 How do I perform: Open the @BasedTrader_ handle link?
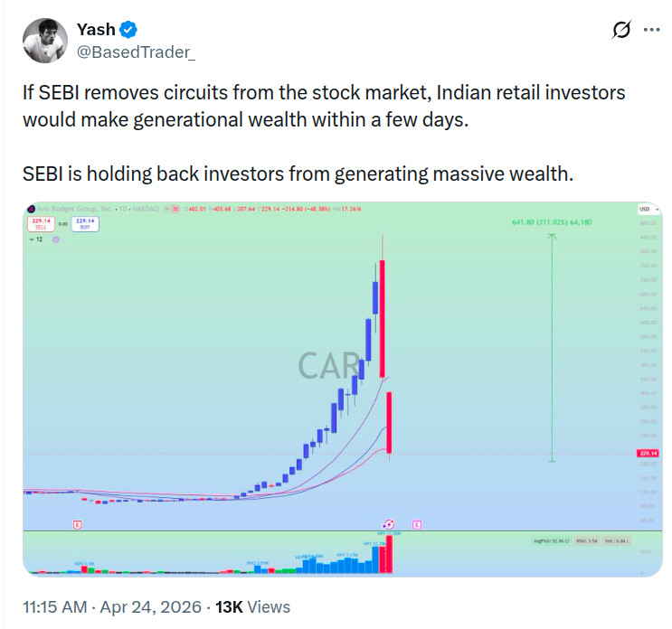[x=135, y=52]
